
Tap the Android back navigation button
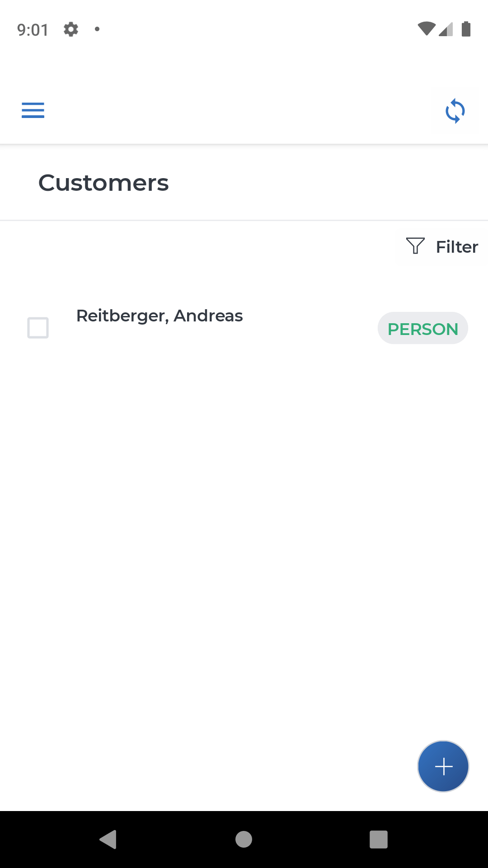click(108, 840)
